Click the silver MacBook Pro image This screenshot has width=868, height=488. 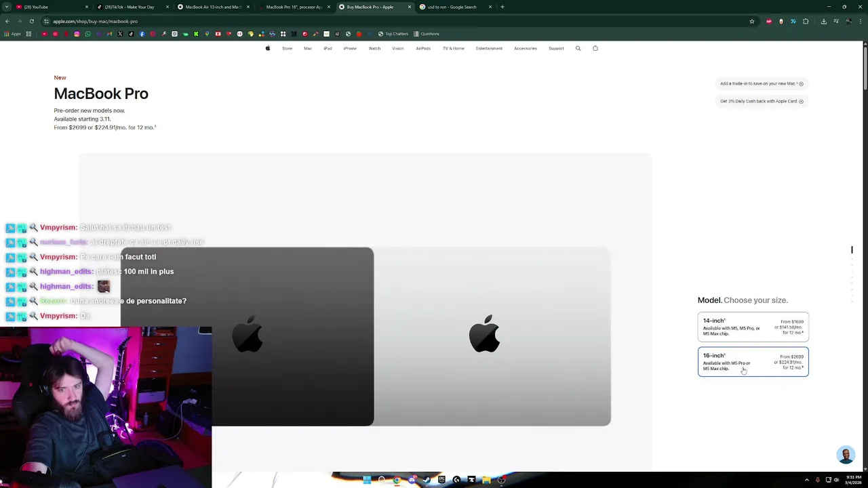click(x=492, y=337)
